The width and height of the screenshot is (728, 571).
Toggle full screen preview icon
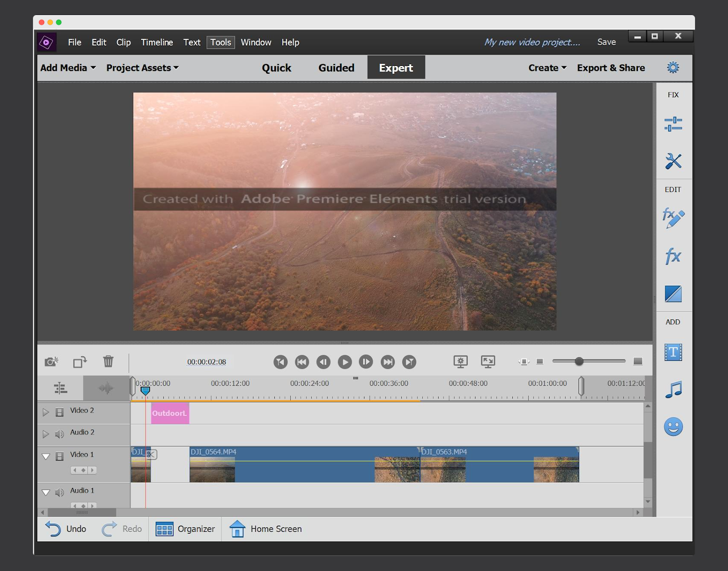(x=488, y=362)
